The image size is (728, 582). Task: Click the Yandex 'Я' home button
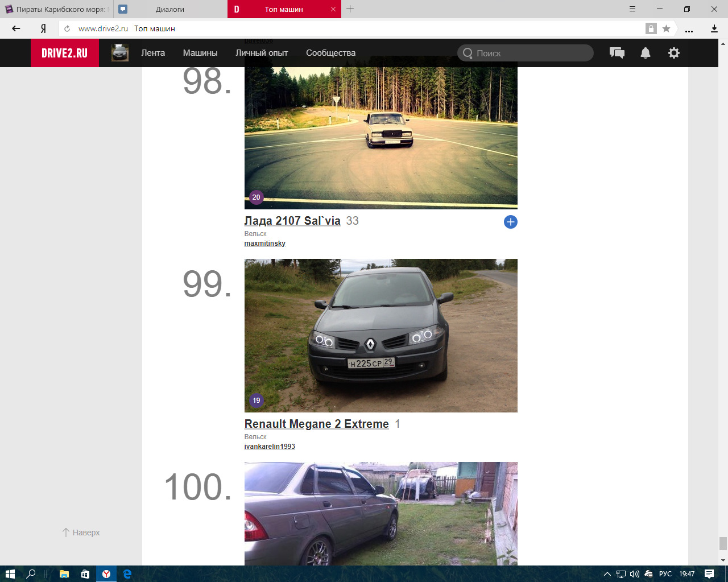[x=43, y=28]
